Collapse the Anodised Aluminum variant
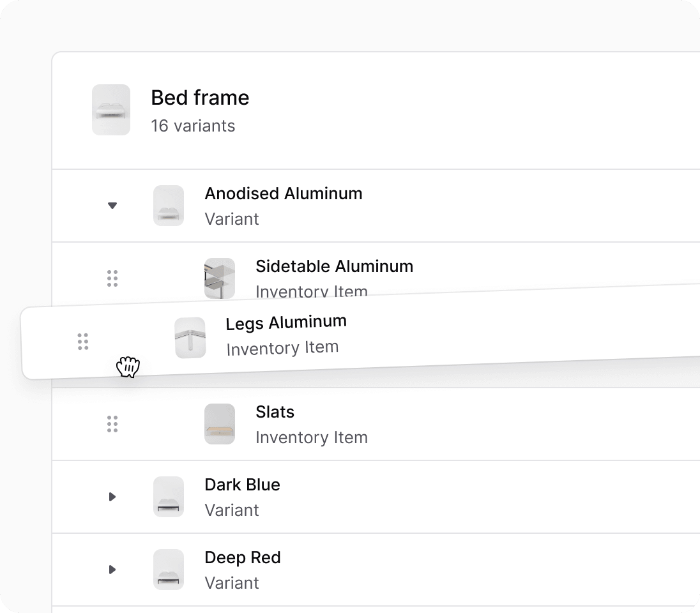Viewport: 700px width, 613px height. pyautogui.click(x=112, y=206)
